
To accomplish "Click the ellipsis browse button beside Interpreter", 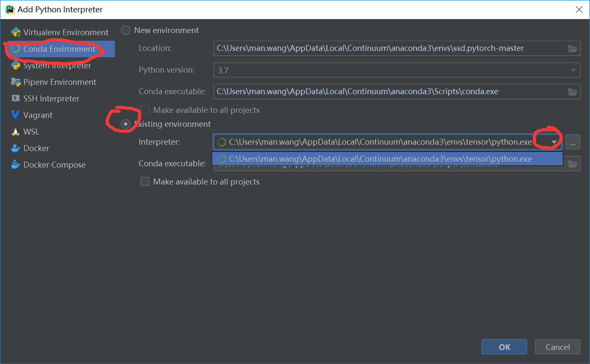I will pos(573,142).
